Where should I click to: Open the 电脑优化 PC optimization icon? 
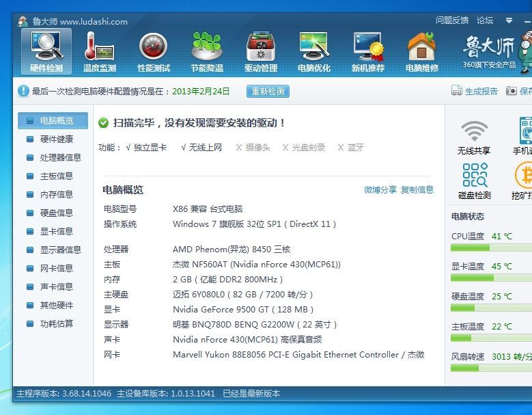pyautogui.click(x=314, y=52)
